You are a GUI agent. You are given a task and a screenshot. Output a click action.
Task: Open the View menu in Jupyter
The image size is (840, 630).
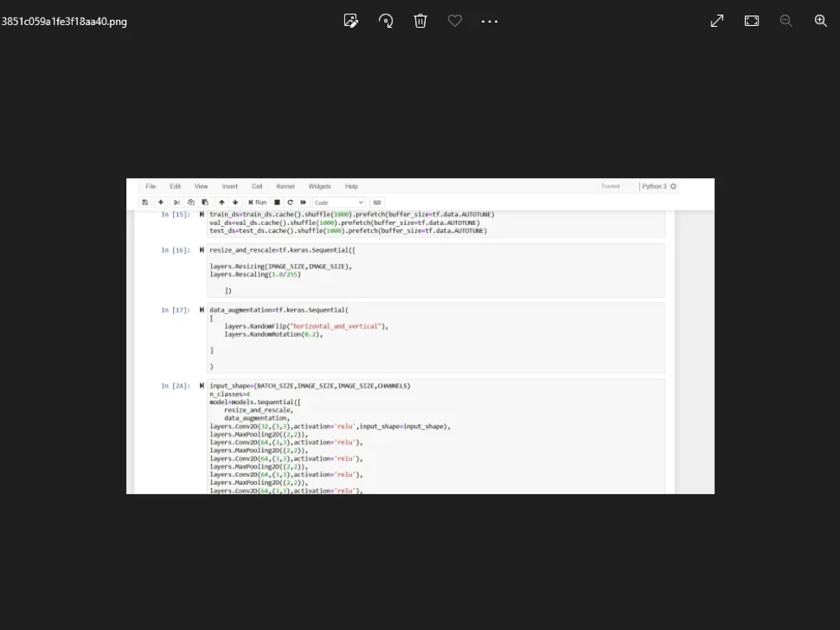(x=201, y=186)
